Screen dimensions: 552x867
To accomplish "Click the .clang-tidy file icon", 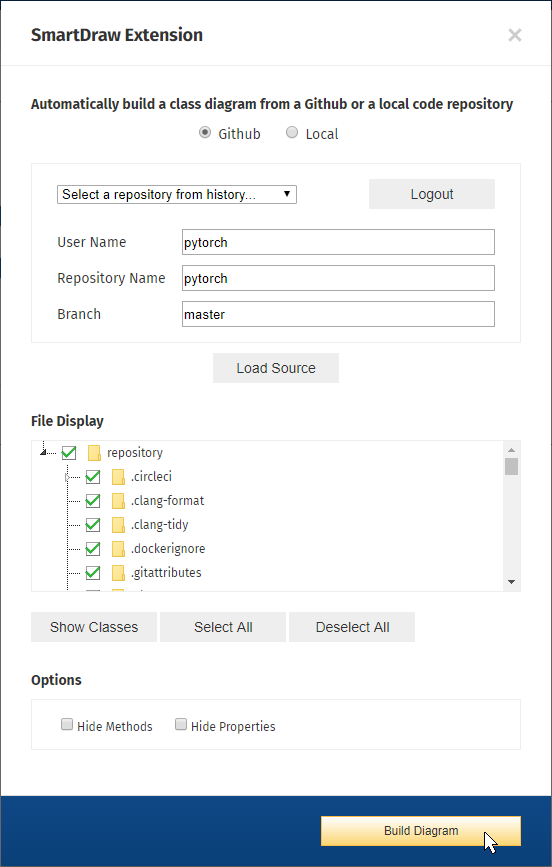I will click(x=118, y=525).
